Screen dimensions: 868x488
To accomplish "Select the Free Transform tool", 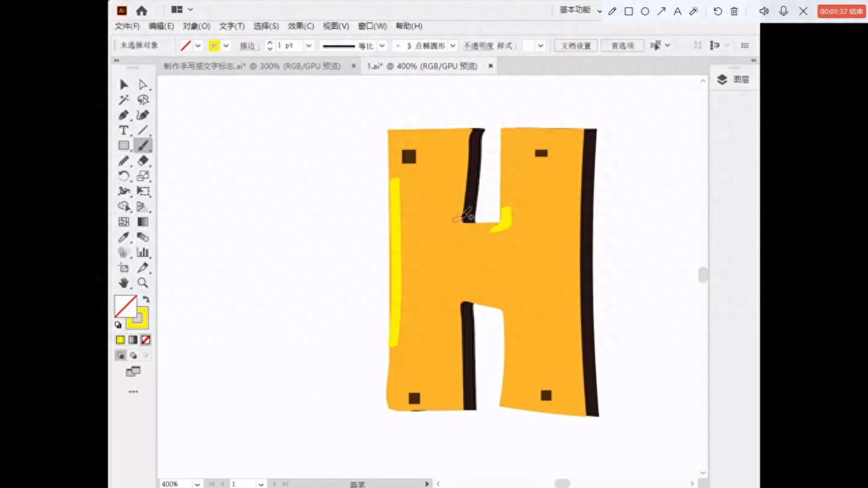I will click(143, 191).
